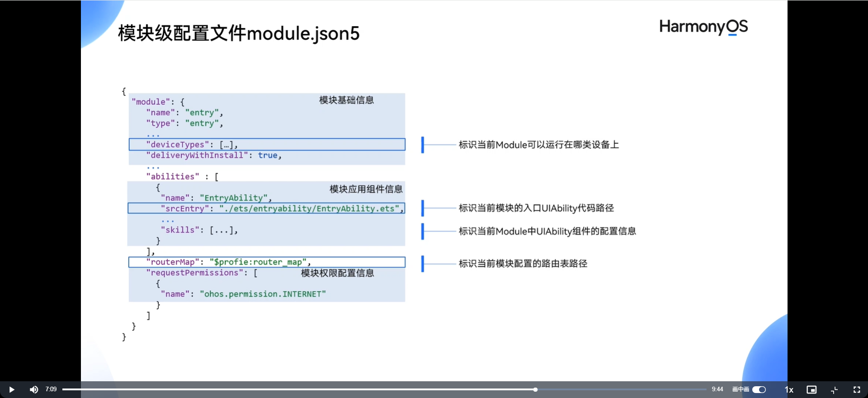Image resolution: width=868 pixels, height=398 pixels.
Task: Click the 可以运行在哪类设备上 annotation
Action: click(x=539, y=145)
